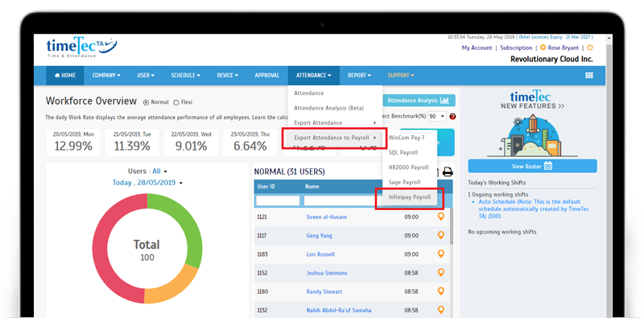Click the New Features rocket illustration
The height and width of the screenshot is (318, 644).
(533, 135)
